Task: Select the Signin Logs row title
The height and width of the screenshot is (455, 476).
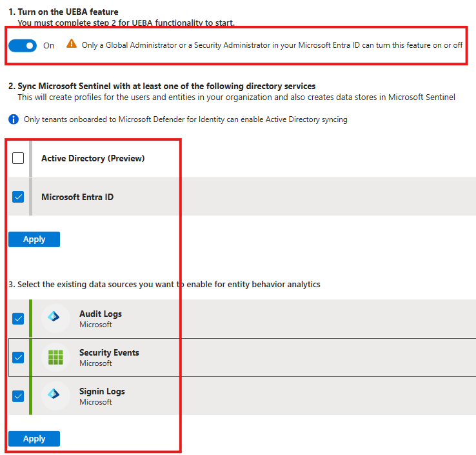Action: pyautogui.click(x=102, y=392)
